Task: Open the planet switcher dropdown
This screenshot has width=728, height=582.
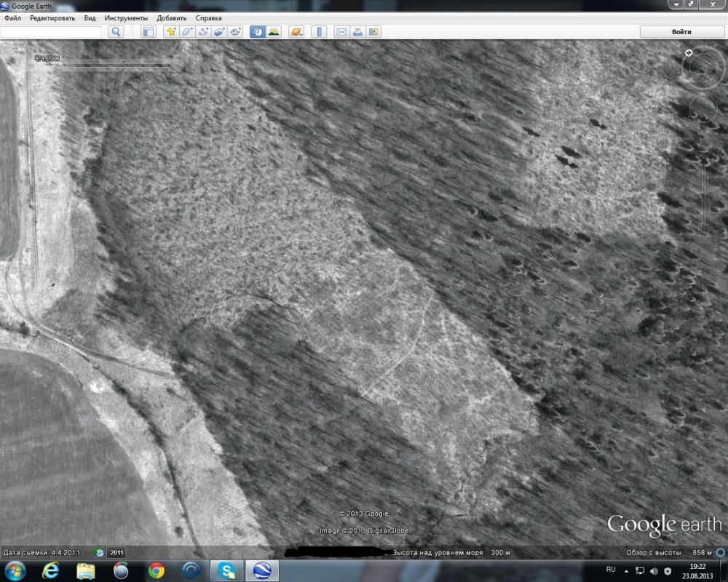Action: pos(296,32)
